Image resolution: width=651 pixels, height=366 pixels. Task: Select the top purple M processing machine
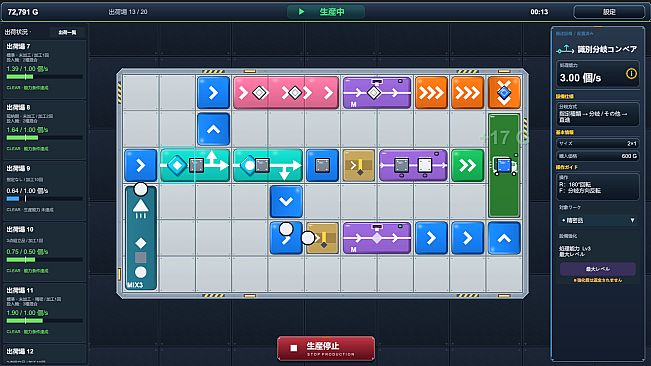(377, 93)
